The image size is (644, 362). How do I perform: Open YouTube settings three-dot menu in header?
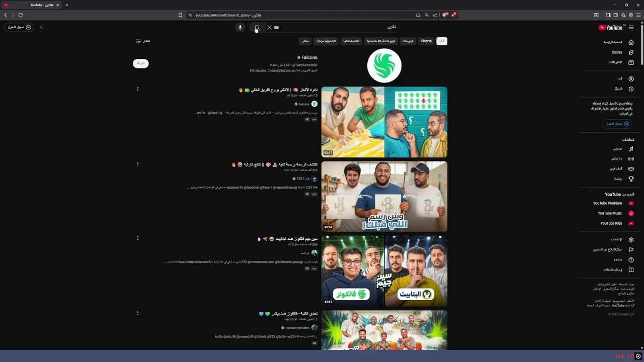(41, 27)
